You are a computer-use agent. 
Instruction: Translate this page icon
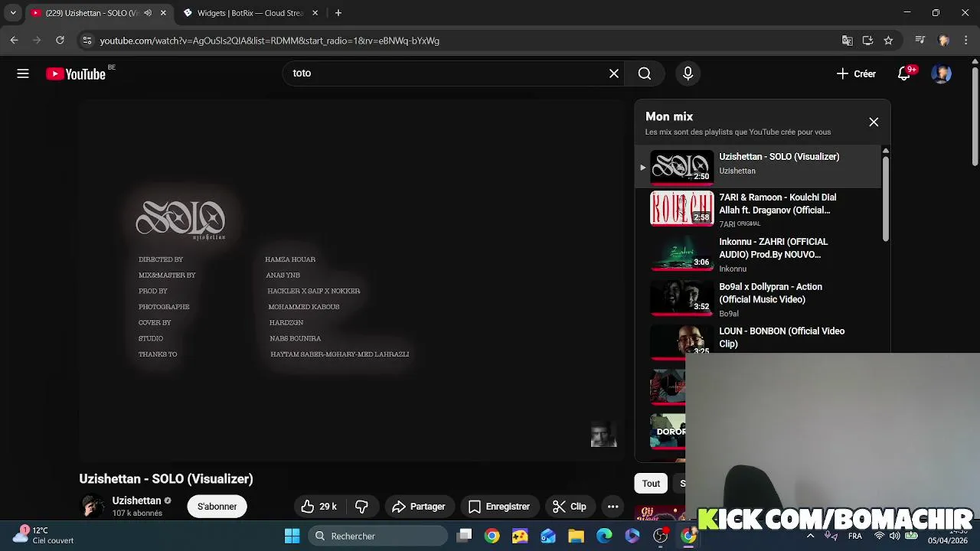848,41
